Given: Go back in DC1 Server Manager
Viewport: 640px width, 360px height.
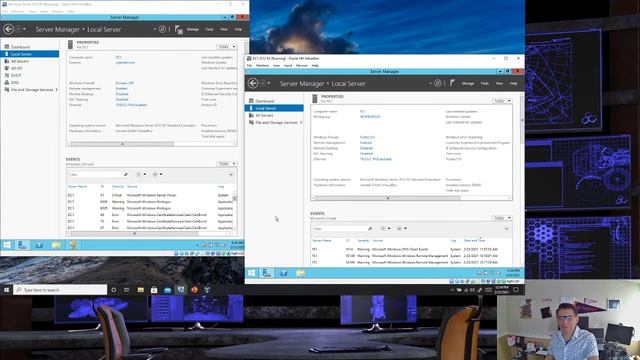Looking at the screenshot, I should pyautogui.click(x=8, y=29).
